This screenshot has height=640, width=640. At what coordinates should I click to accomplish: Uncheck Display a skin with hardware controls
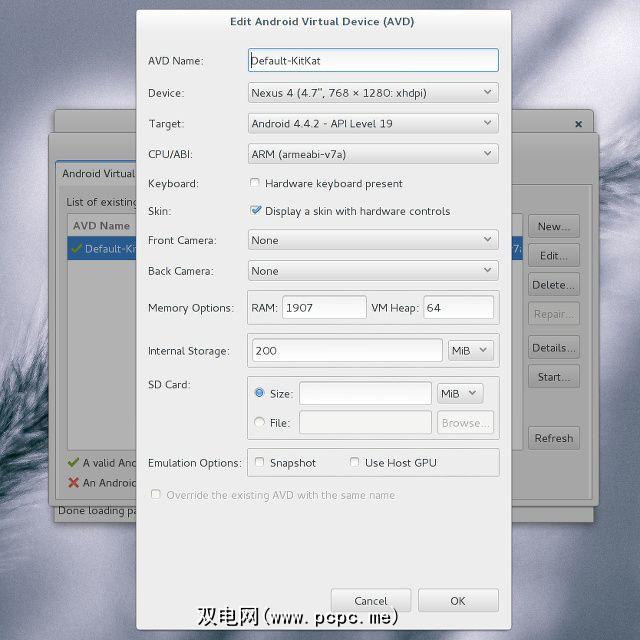tap(255, 210)
